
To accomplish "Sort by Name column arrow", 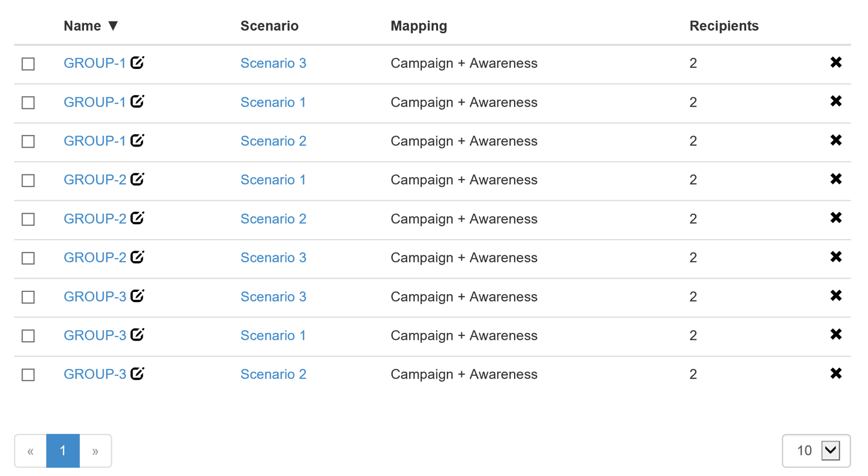I will [114, 25].
